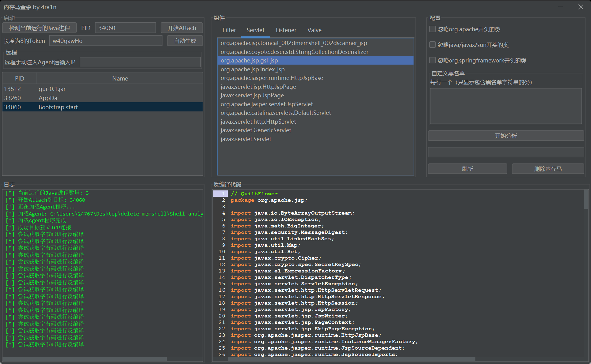Enable ignore org.apache classes checkbox

click(433, 29)
